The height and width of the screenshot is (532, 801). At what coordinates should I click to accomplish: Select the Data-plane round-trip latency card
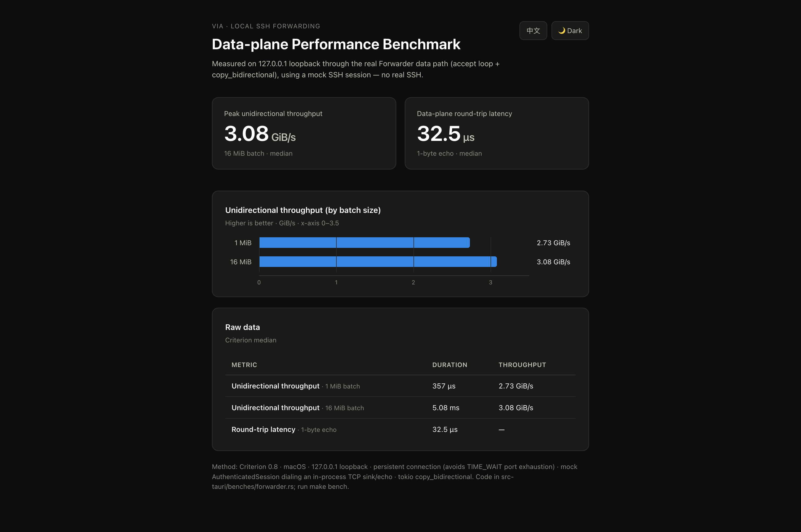click(497, 133)
